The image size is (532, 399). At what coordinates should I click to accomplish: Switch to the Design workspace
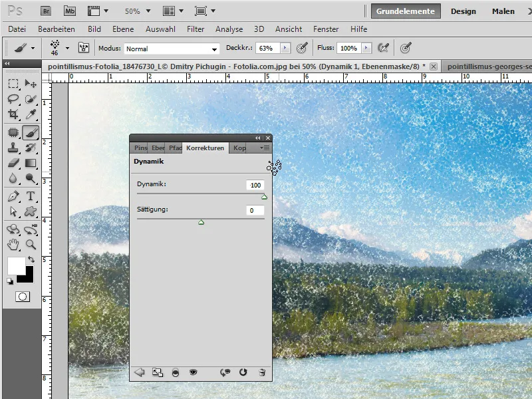pos(463,11)
